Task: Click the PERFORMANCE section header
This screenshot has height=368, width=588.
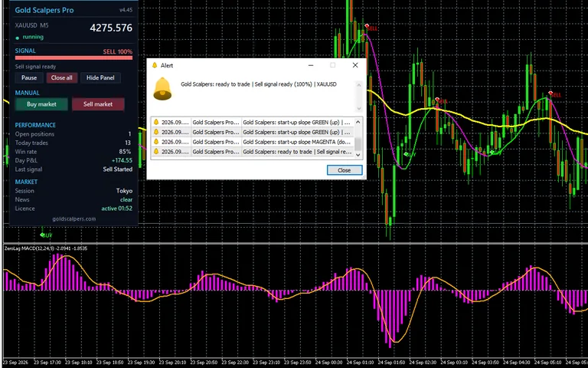Action: click(35, 125)
